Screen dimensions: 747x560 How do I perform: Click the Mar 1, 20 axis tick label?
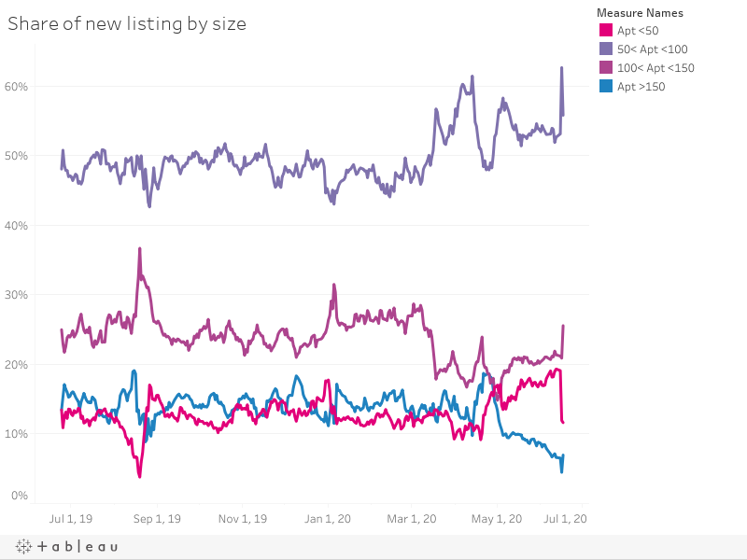(x=412, y=519)
